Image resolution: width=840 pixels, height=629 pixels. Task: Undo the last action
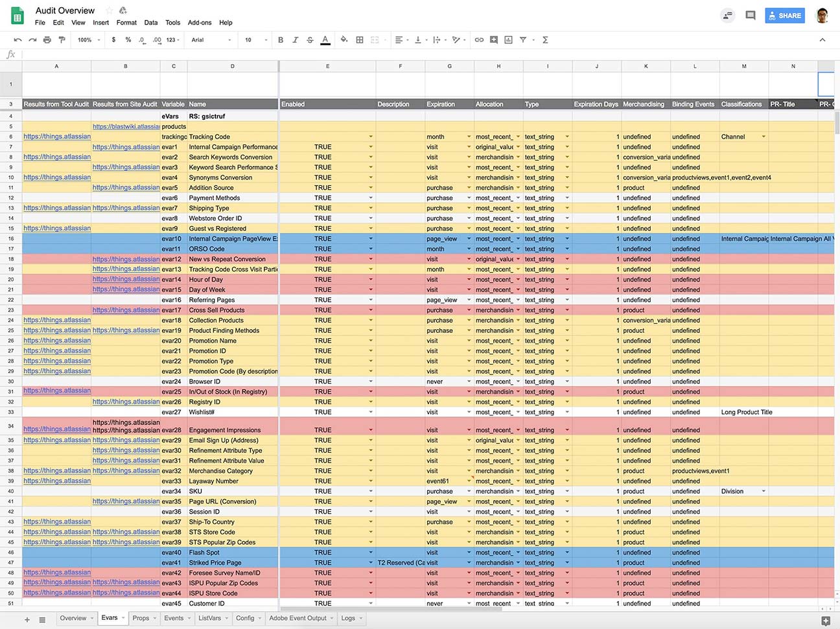tap(17, 40)
